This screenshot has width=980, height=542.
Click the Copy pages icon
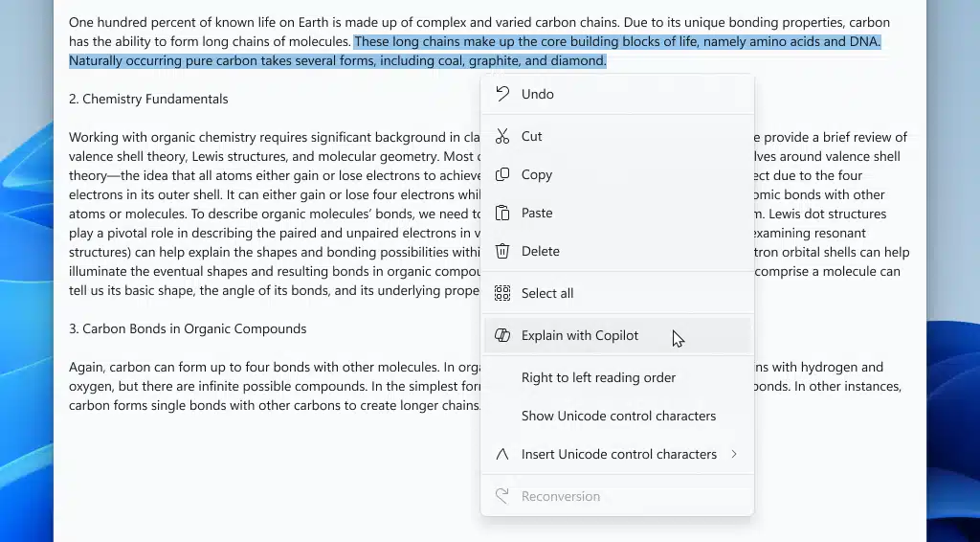(x=502, y=174)
